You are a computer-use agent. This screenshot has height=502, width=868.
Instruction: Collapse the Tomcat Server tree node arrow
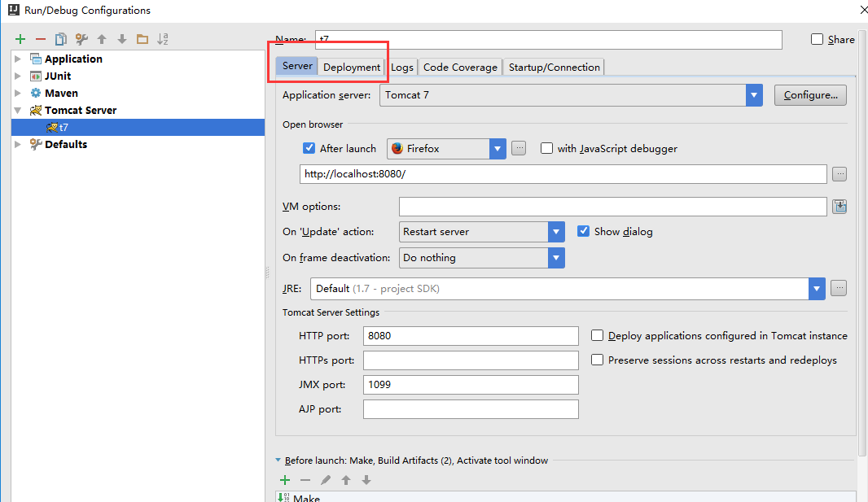coord(18,110)
